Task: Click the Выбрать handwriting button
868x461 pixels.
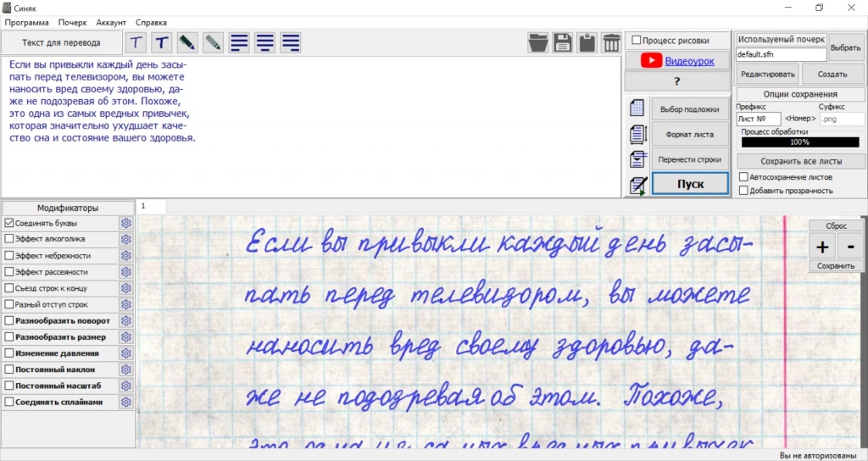Action: click(x=846, y=47)
